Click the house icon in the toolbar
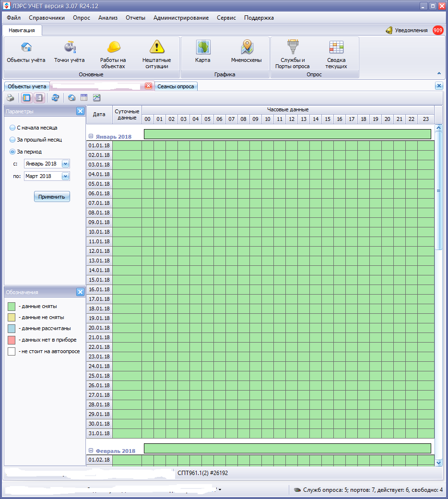The height and width of the screenshot is (499, 448). pyautogui.click(x=71, y=98)
